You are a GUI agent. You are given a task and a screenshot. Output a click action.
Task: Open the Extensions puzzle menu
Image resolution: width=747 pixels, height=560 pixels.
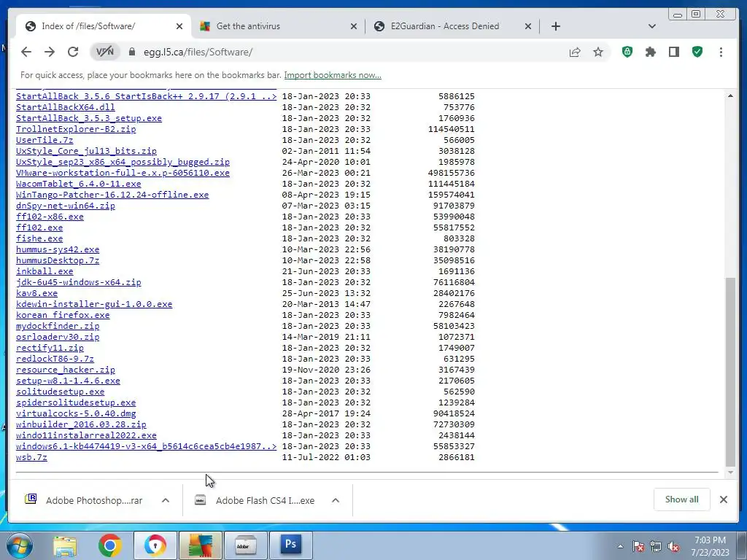pyautogui.click(x=650, y=52)
